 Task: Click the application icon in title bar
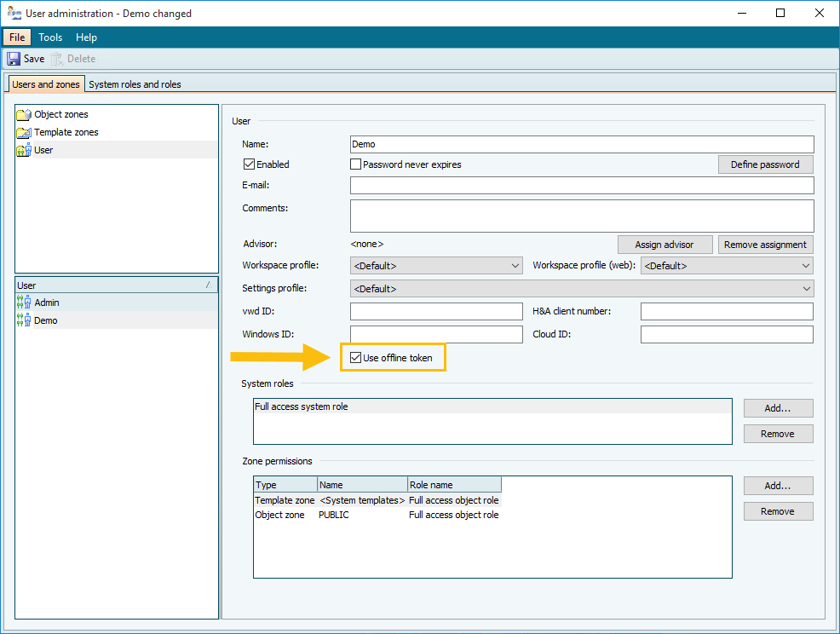(13, 13)
